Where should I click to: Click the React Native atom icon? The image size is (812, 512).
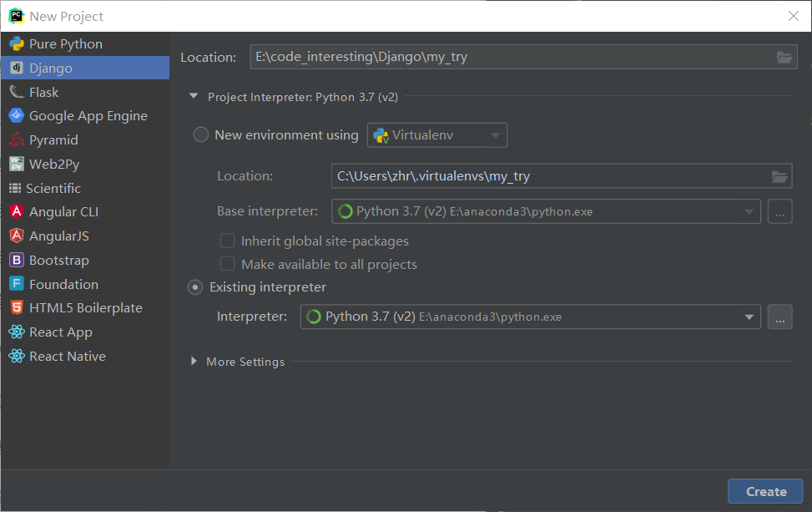17,356
